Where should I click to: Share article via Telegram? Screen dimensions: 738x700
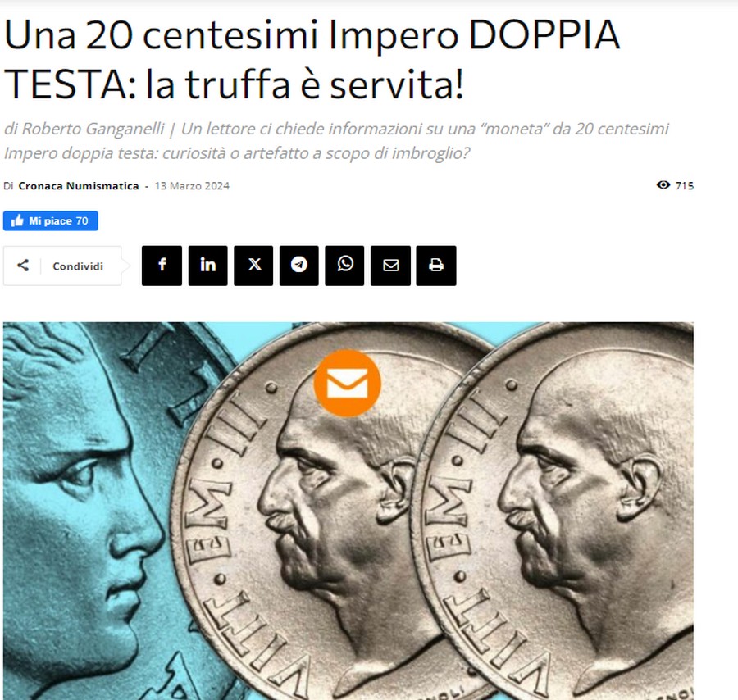[x=298, y=266]
